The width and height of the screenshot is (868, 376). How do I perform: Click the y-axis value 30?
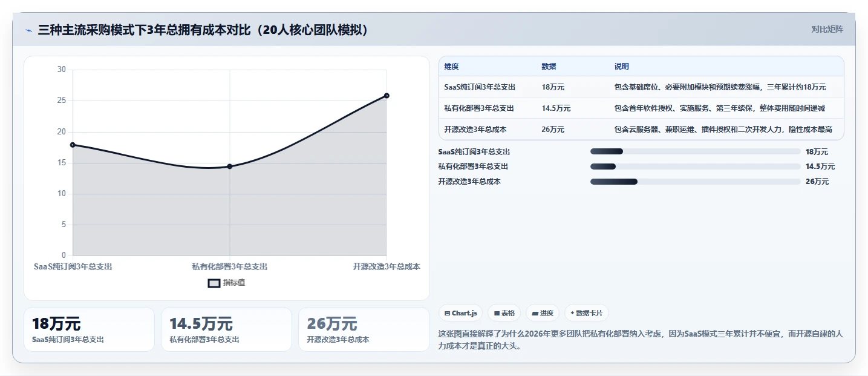click(x=62, y=70)
